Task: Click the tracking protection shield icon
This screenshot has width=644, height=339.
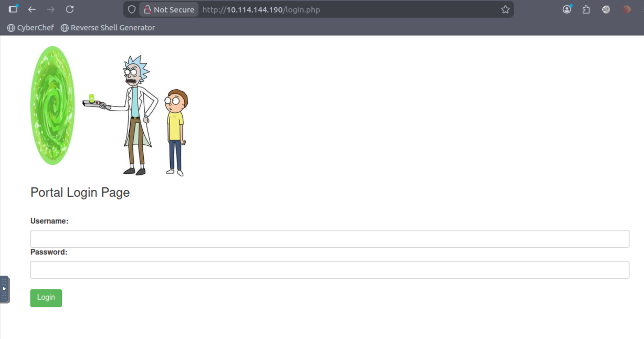Action: (131, 9)
